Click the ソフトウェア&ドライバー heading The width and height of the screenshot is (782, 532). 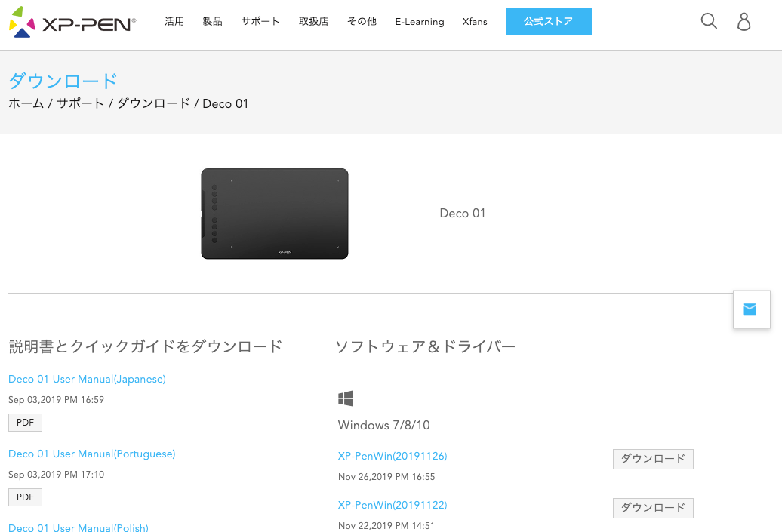coord(425,346)
